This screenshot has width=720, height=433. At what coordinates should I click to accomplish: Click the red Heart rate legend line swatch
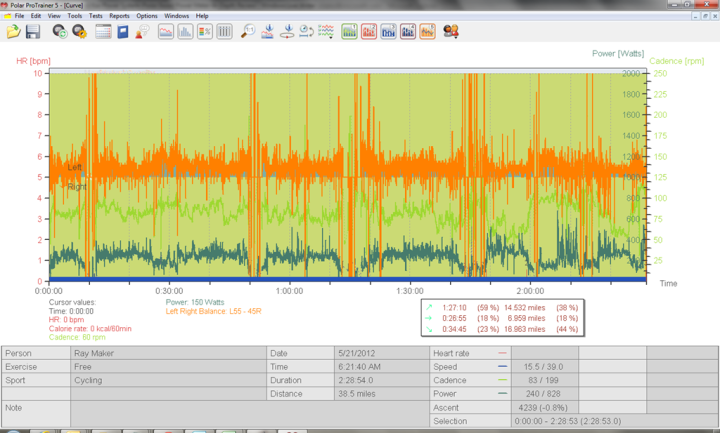[x=502, y=353]
